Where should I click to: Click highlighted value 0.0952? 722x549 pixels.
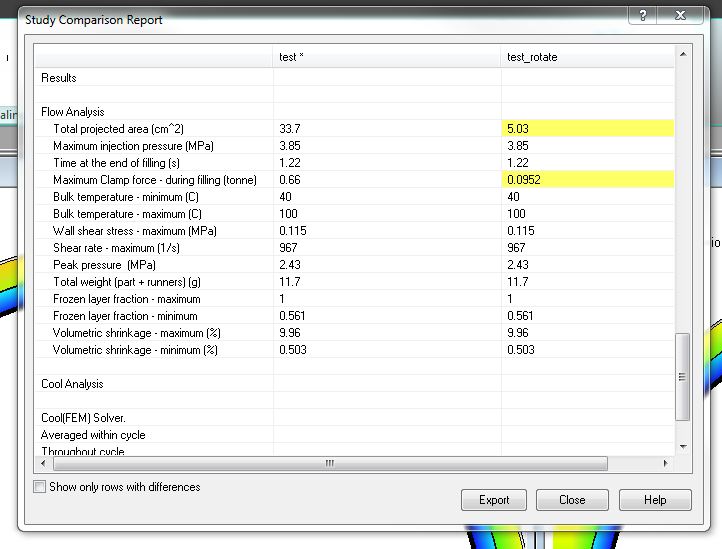(588, 180)
